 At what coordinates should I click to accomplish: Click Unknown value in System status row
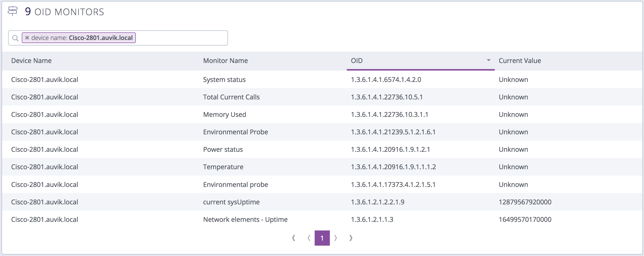point(513,80)
